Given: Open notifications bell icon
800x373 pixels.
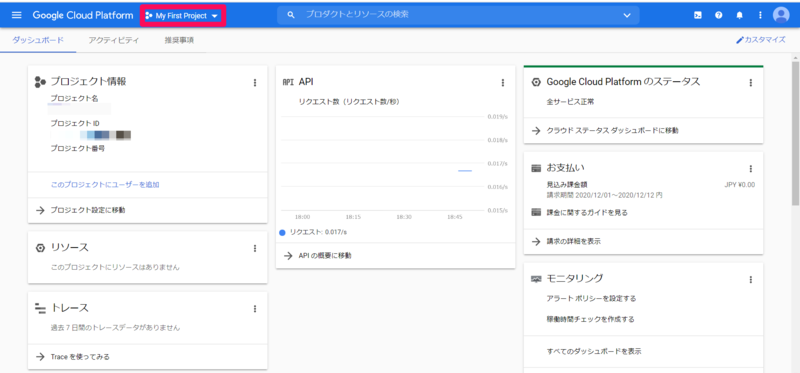Looking at the screenshot, I should (739, 15).
